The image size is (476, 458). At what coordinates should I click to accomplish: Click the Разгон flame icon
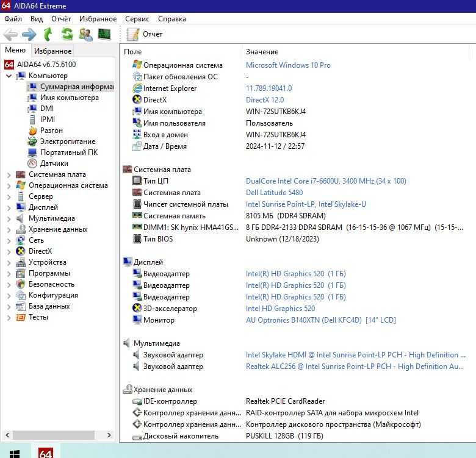coord(32,131)
